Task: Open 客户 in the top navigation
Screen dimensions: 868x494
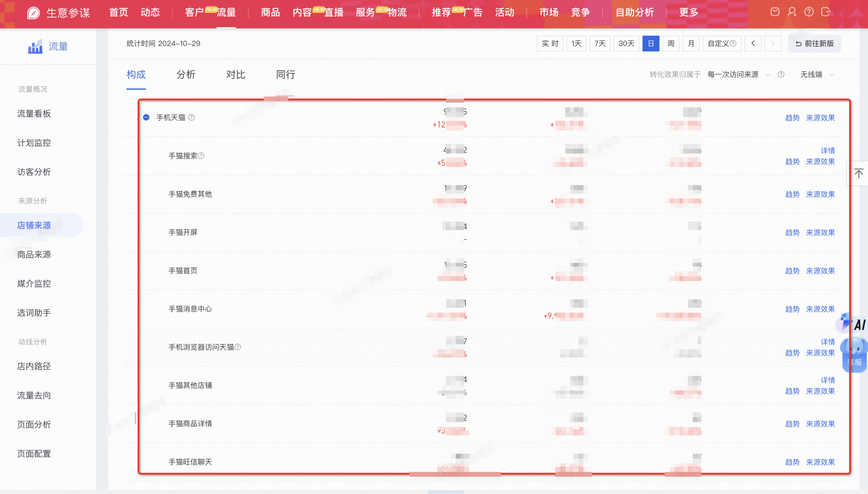Action: click(194, 12)
